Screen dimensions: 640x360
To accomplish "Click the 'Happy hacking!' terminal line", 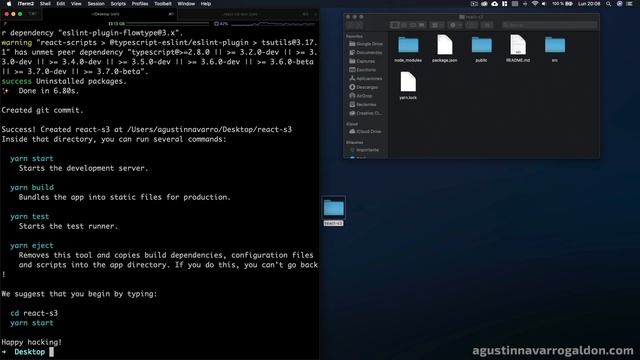I will pos(31,342).
